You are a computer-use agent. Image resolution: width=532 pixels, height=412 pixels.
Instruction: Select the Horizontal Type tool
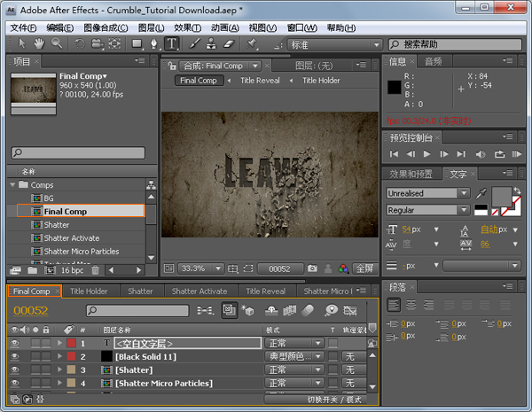(x=172, y=43)
